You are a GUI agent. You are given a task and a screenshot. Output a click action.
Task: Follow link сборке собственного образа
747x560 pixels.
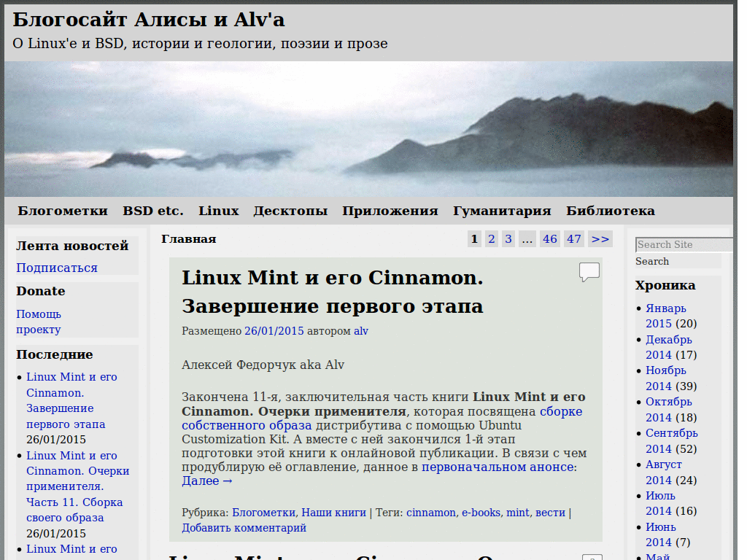[382, 419]
